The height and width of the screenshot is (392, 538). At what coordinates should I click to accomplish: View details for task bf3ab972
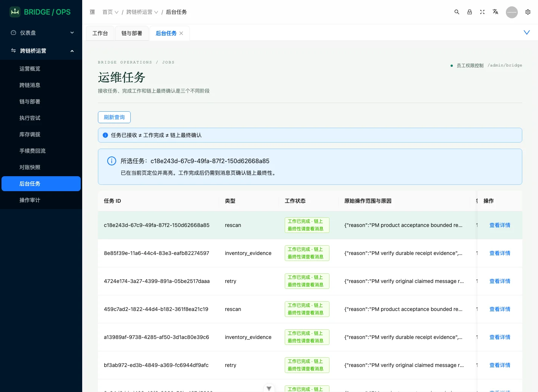pos(500,365)
